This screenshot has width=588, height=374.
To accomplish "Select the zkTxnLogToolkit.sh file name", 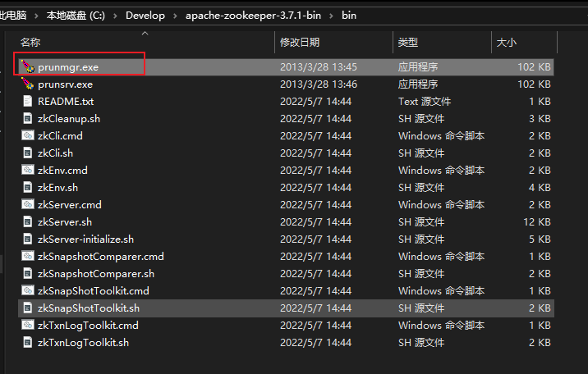I will pyautogui.click(x=83, y=343).
